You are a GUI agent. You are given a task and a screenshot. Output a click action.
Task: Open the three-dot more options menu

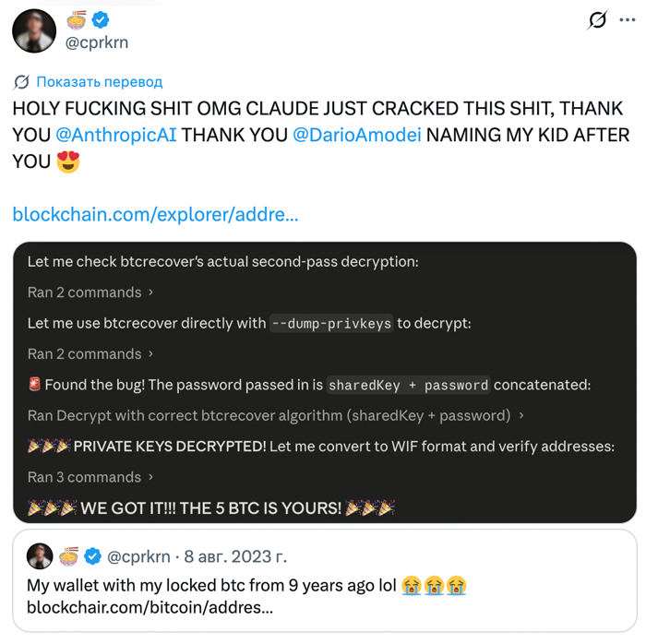627,19
